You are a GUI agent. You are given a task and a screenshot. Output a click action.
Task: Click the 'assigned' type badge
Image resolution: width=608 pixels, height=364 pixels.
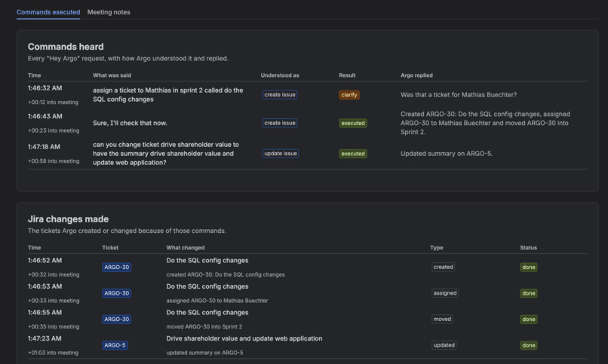pos(445,293)
